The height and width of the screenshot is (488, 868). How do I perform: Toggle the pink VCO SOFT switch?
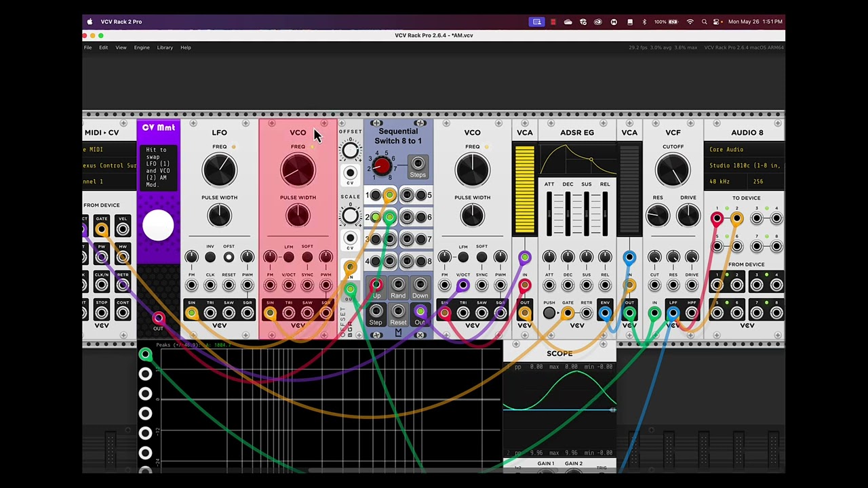(307, 257)
